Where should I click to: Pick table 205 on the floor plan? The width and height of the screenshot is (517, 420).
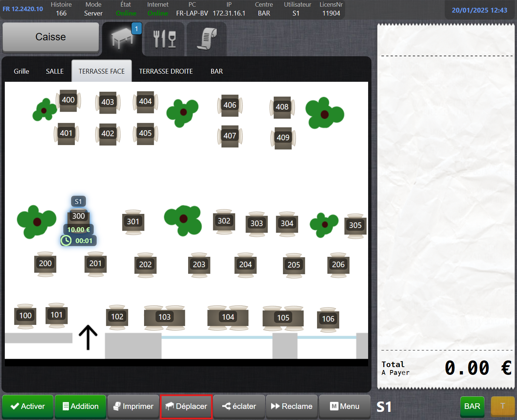294,265
